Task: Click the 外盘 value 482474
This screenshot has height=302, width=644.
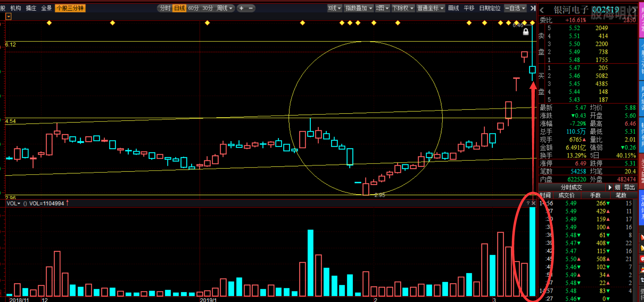Action: pyautogui.click(x=626, y=179)
